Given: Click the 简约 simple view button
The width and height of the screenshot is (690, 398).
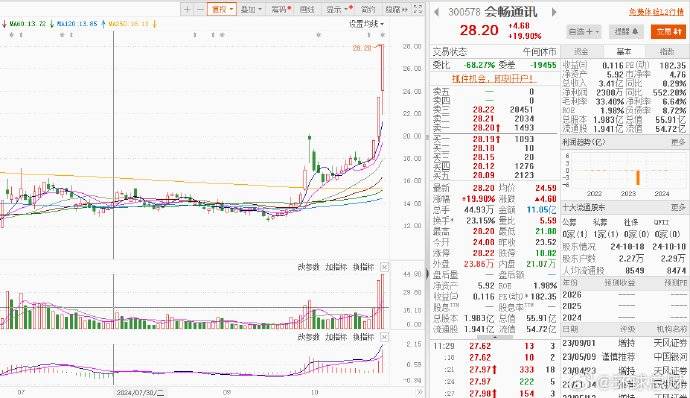Looking at the screenshot, I should [x=367, y=9].
